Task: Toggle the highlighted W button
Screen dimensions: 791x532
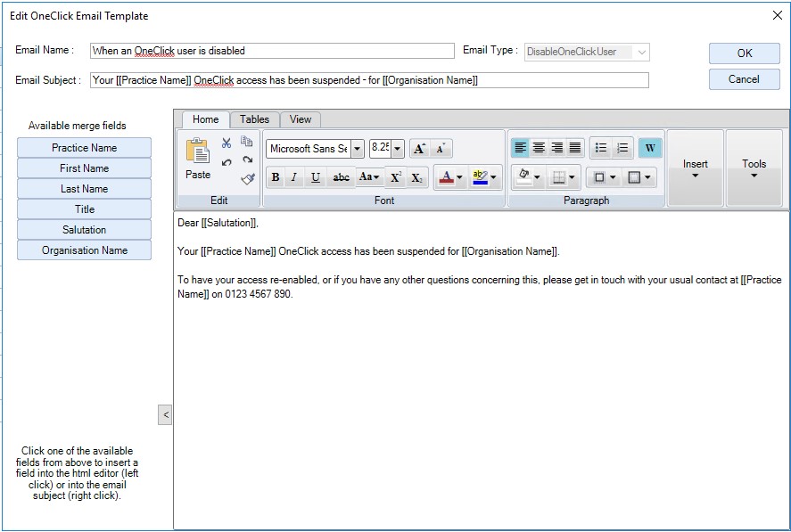Action: [650, 148]
